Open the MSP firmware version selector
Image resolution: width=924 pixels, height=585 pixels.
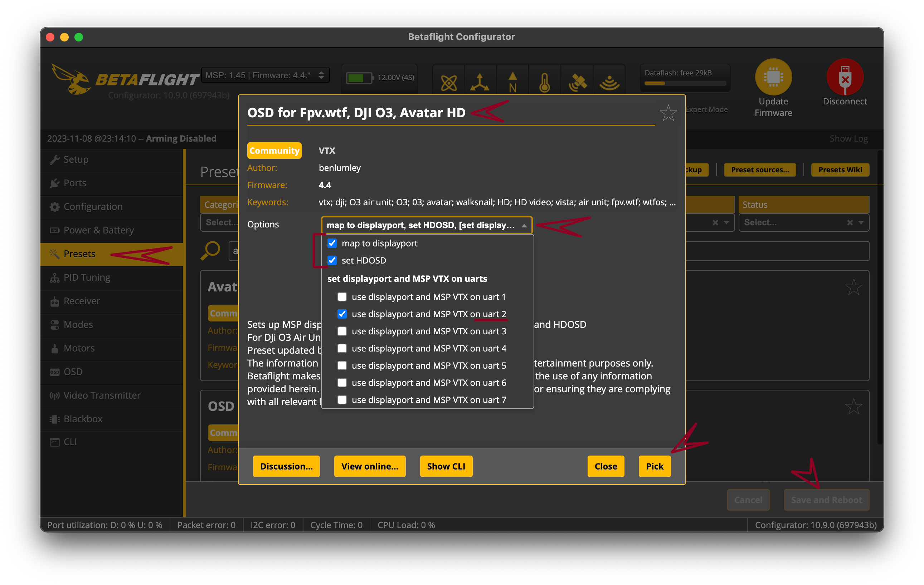coord(265,75)
